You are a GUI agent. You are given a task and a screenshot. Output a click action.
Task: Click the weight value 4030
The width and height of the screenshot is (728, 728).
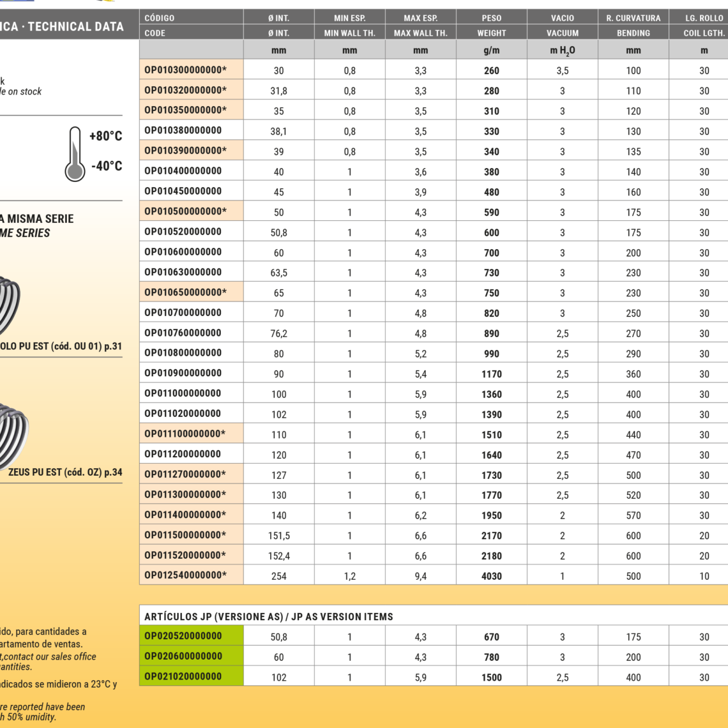click(x=491, y=576)
